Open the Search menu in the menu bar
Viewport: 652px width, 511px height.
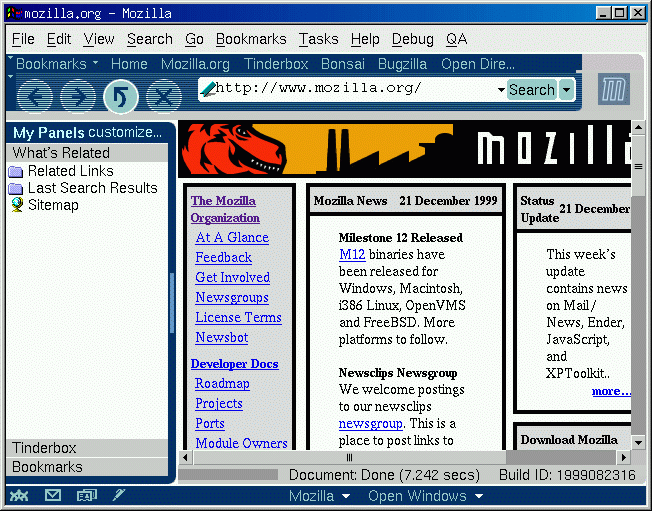pyautogui.click(x=150, y=39)
